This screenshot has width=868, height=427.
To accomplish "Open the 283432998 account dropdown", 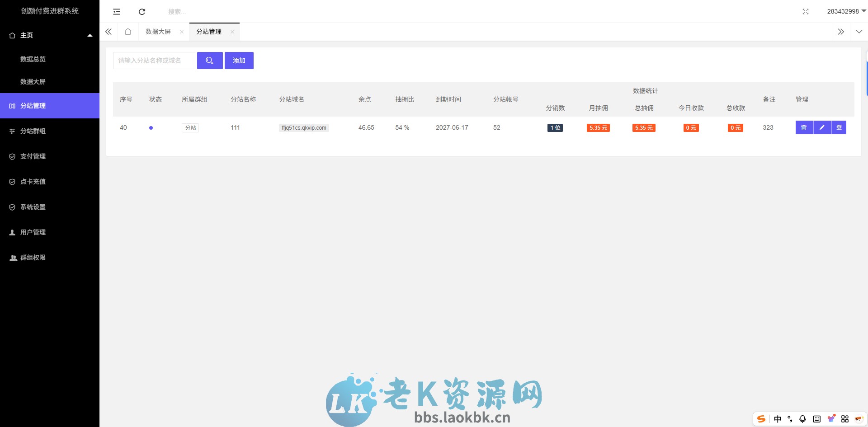I will (843, 12).
